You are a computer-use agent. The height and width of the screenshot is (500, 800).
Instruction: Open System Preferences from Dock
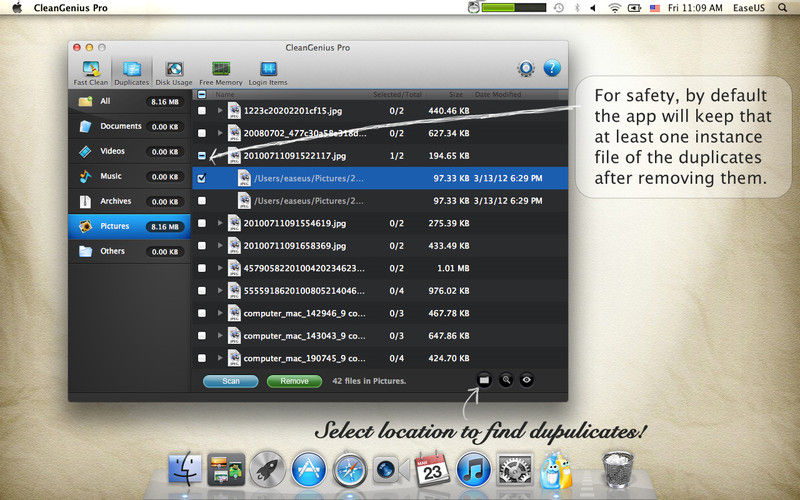tap(514, 468)
